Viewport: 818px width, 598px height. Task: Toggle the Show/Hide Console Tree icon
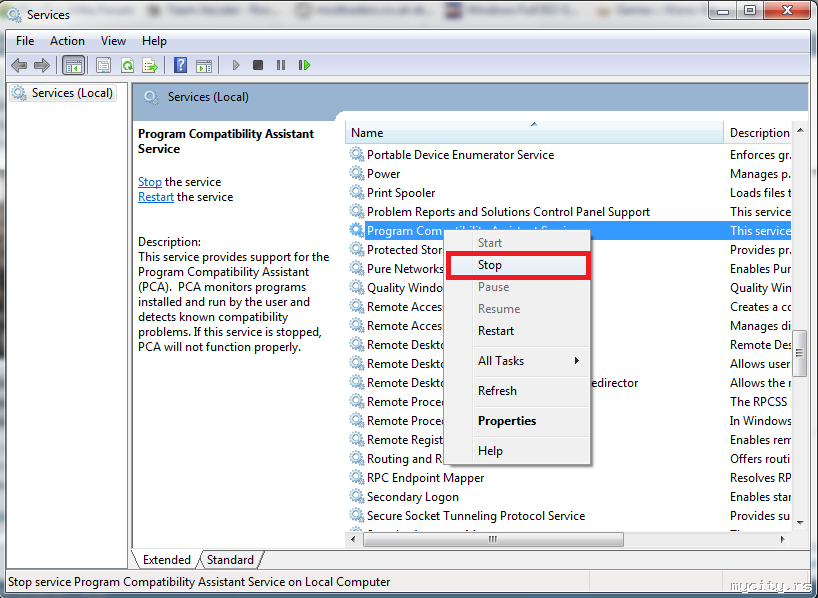74,65
